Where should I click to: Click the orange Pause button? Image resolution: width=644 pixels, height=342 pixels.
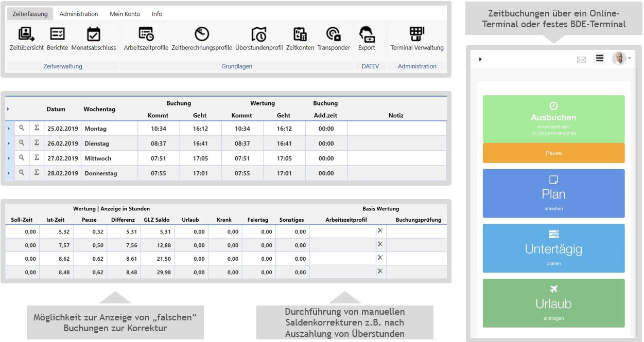click(553, 153)
